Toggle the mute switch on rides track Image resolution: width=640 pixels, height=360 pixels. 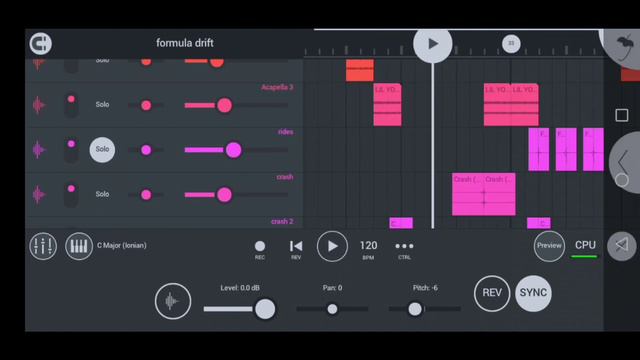click(71, 149)
